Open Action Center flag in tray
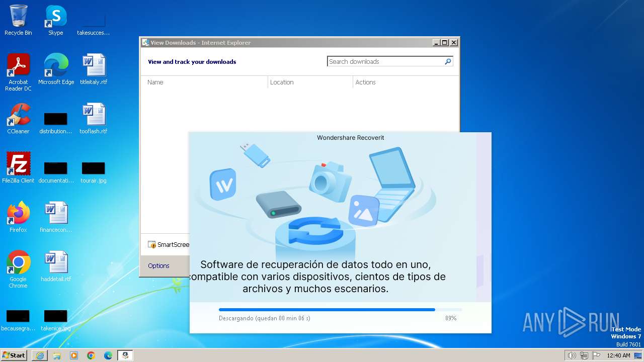This screenshot has width=644, height=362. click(x=596, y=355)
